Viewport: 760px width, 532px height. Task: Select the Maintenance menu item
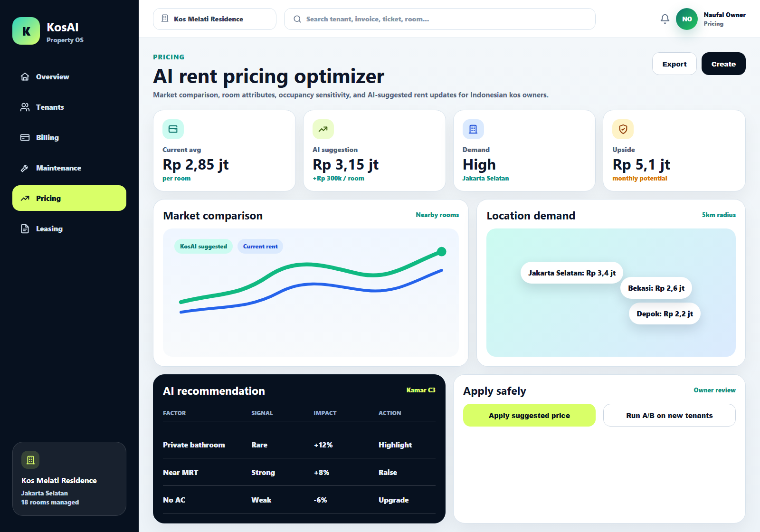pos(69,168)
